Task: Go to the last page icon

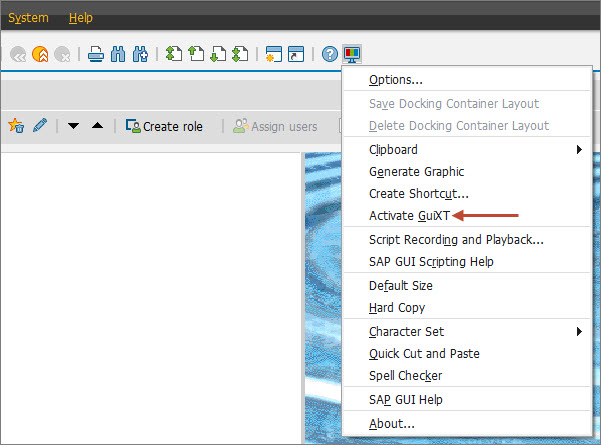Action: pos(240,54)
